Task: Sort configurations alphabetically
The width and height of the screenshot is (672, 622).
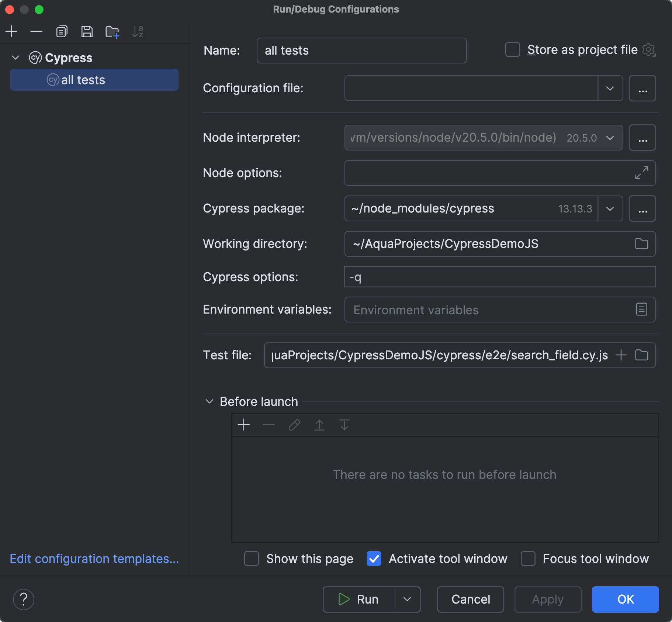Action: pyautogui.click(x=138, y=31)
